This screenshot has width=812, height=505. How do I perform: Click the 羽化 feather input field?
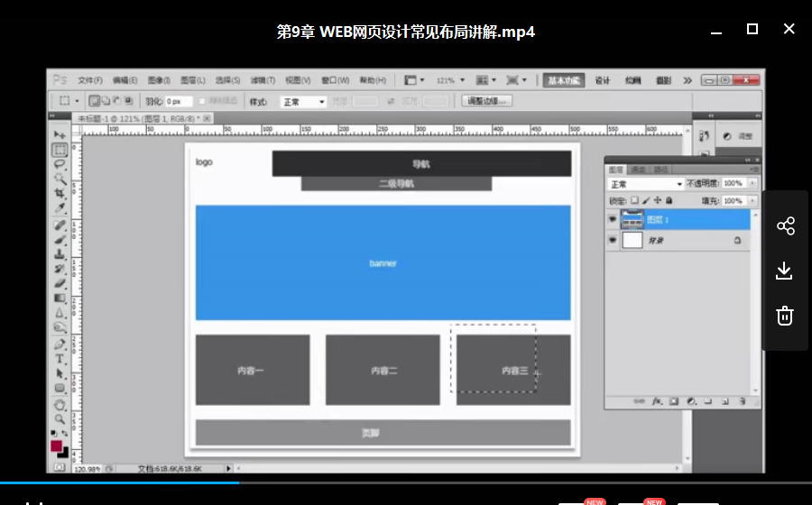click(x=179, y=101)
